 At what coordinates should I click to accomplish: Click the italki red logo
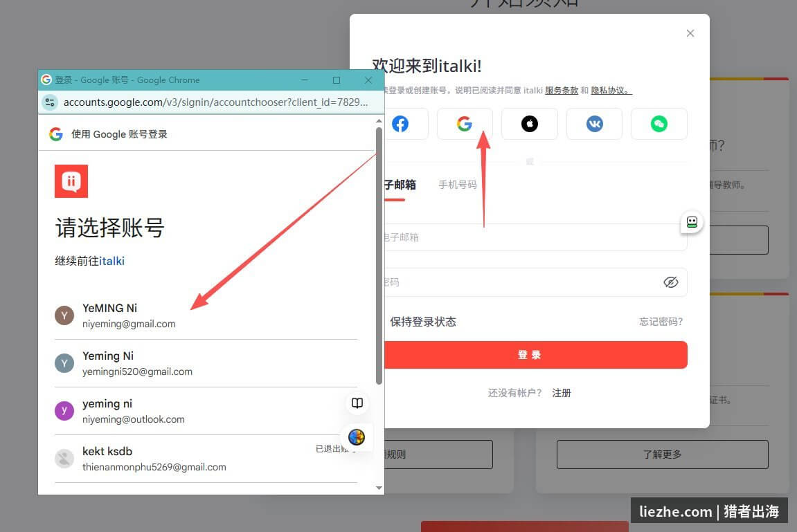point(71,181)
